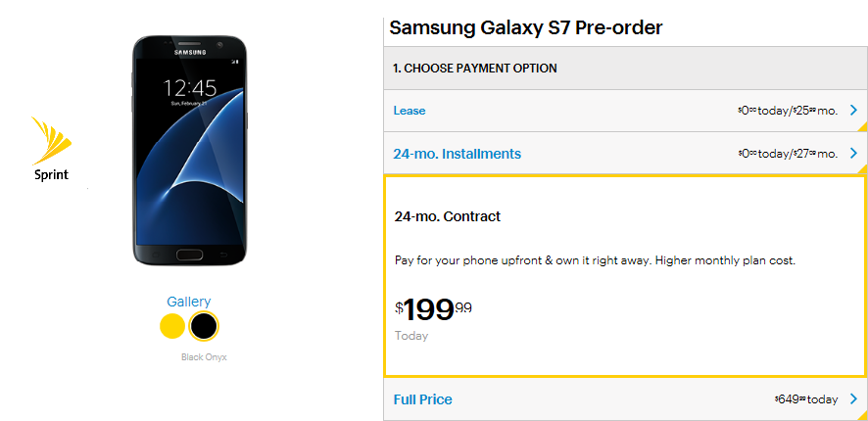Click the $649 today full price text

pos(806,398)
